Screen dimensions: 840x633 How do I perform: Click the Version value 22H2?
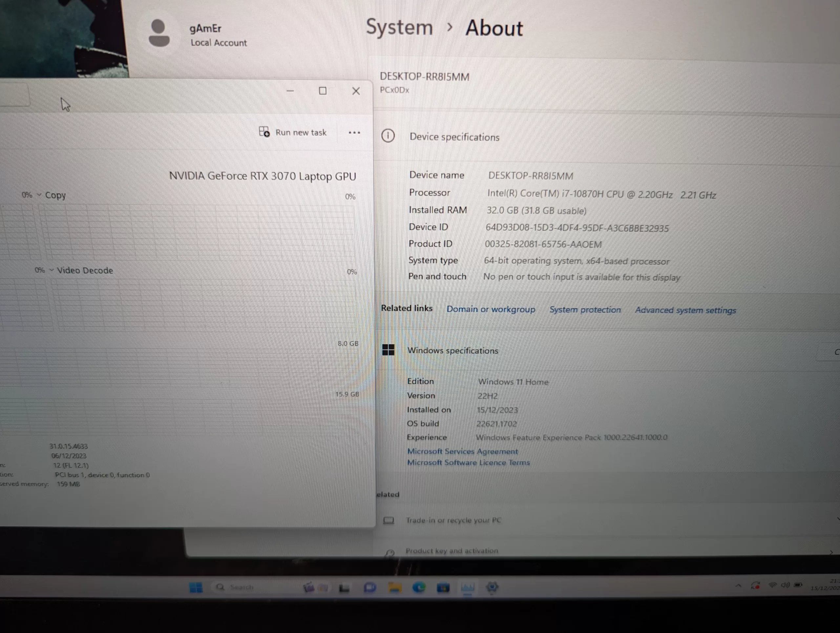click(x=487, y=396)
